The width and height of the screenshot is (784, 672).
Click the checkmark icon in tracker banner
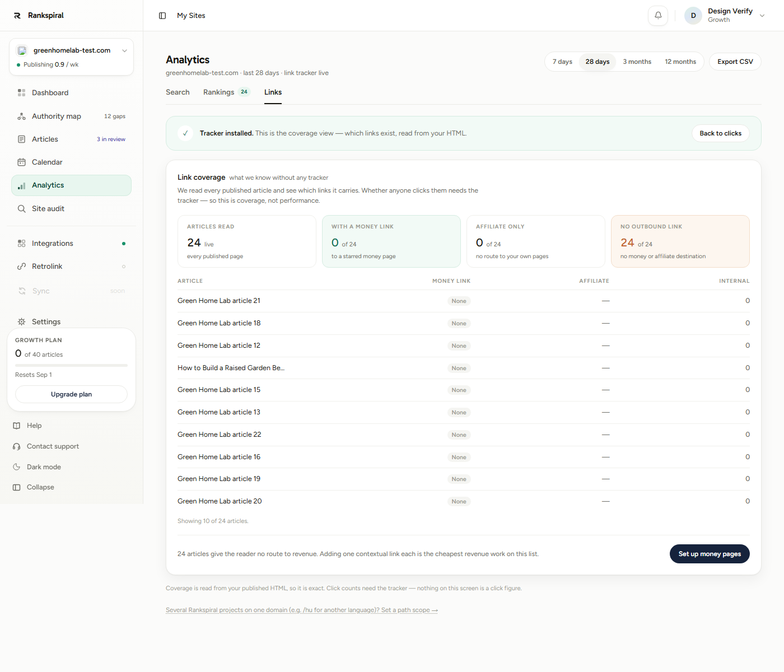[185, 133]
